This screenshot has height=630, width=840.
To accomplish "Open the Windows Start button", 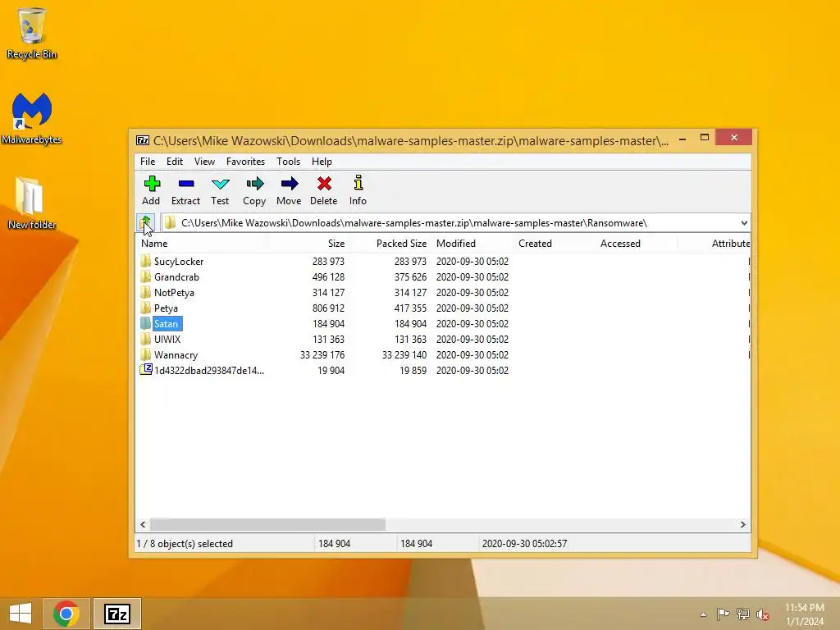I will tap(21, 614).
